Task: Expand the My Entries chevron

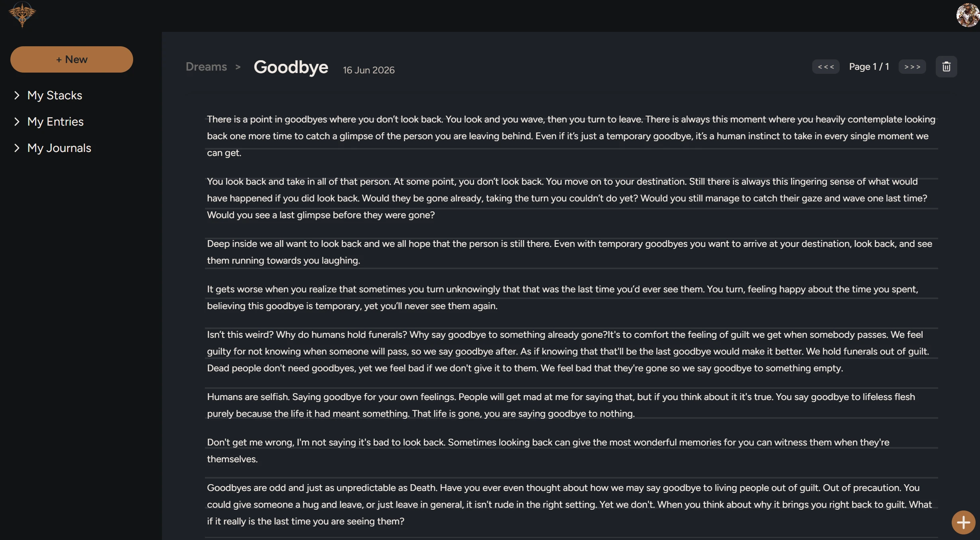Action: pyautogui.click(x=17, y=122)
